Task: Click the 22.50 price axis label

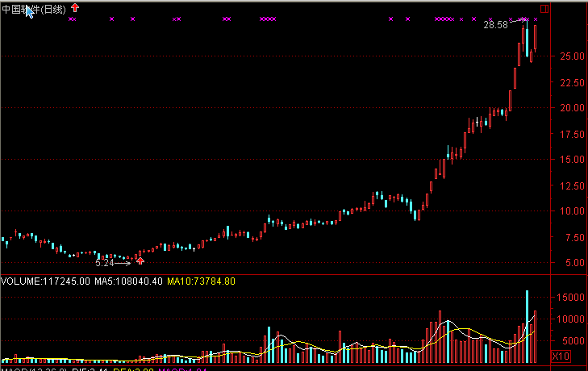Action: tap(572, 82)
